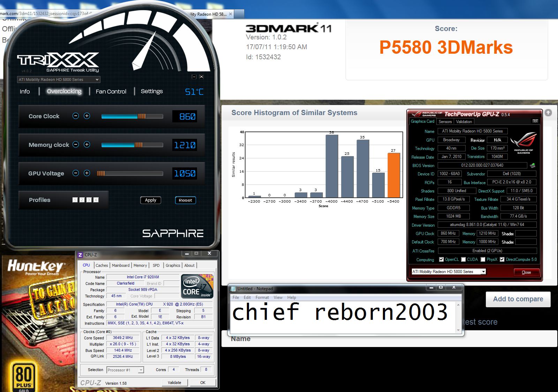This screenshot has width=558, height=392.
Task: Open the Notepad Help menu
Action: point(292,297)
